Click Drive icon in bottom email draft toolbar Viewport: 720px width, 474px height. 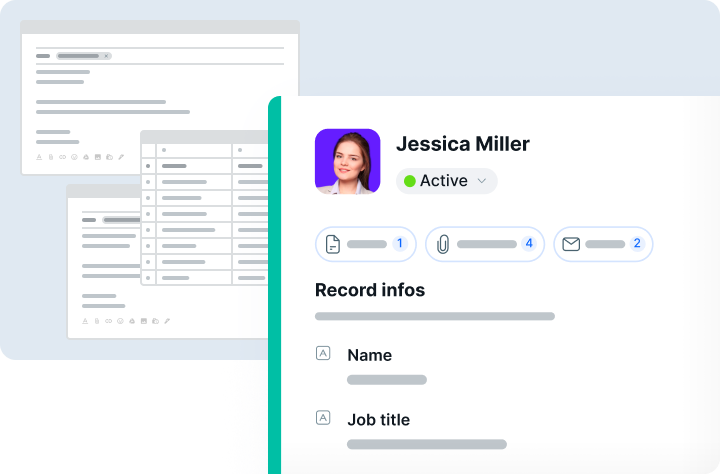coord(132,321)
